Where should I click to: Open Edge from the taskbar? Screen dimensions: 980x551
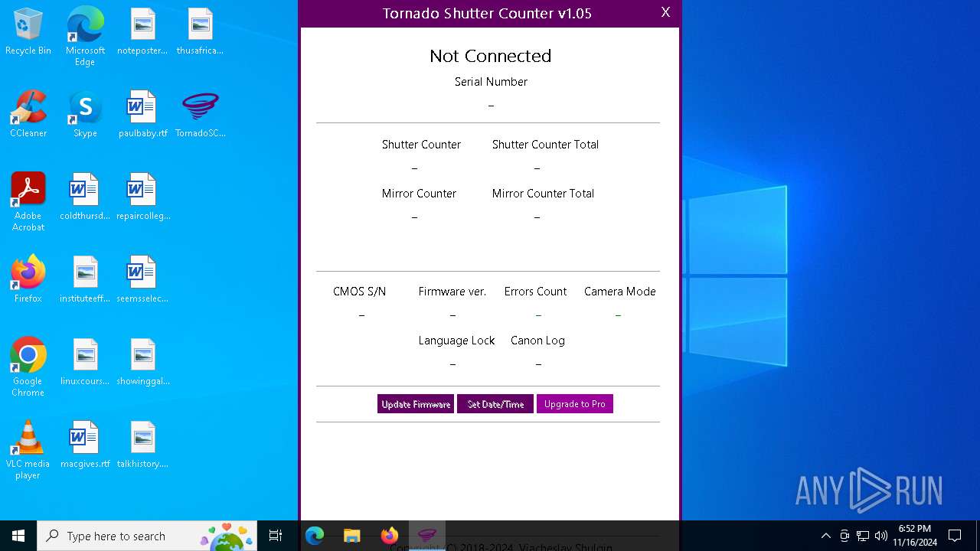click(315, 536)
